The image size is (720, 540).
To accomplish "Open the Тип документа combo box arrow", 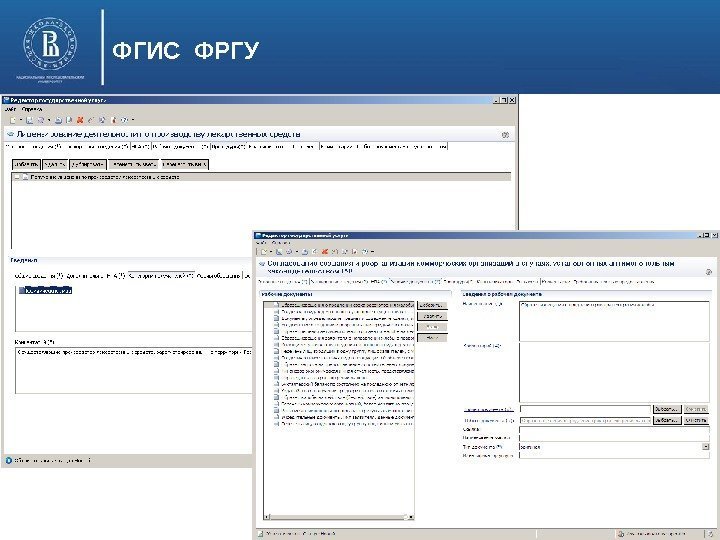I will coord(705,447).
